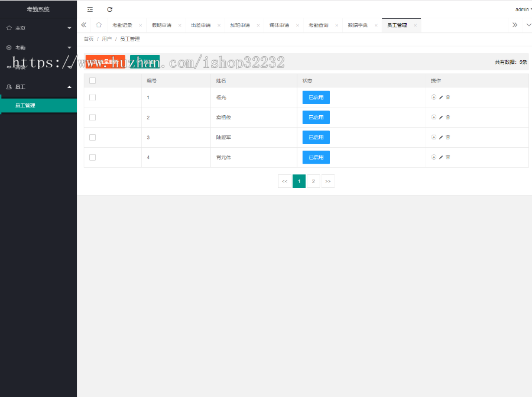This screenshot has width=532, height=397.
Task: Click 用户 in the breadcrumb
Action: click(x=106, y=39)
